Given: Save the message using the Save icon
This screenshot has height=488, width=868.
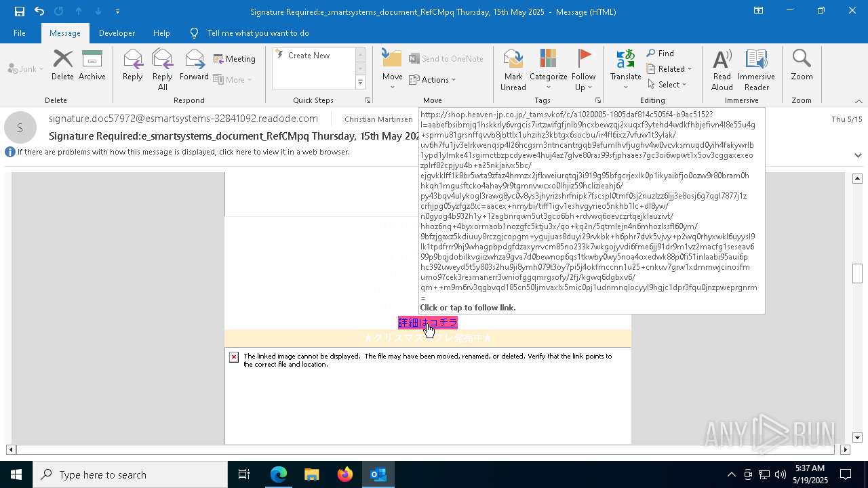Looking at the screenshot, I should pyautogui.click(x=19, y=12).
